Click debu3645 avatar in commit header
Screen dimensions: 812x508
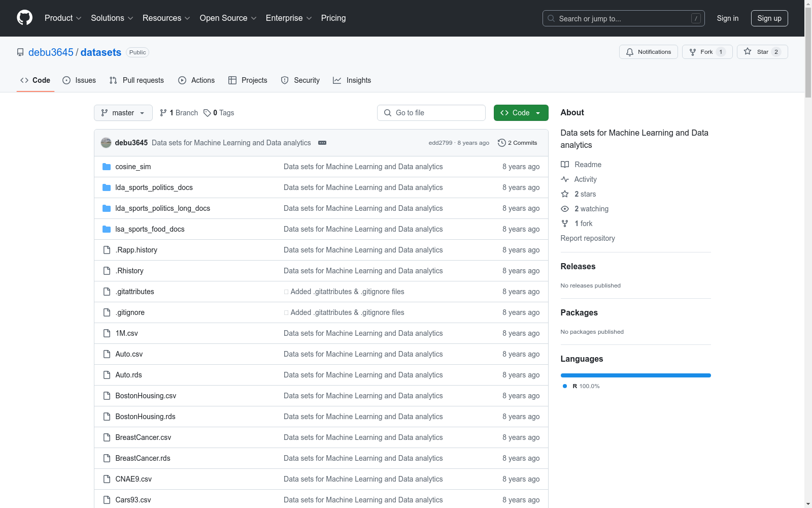coord(106,143)
